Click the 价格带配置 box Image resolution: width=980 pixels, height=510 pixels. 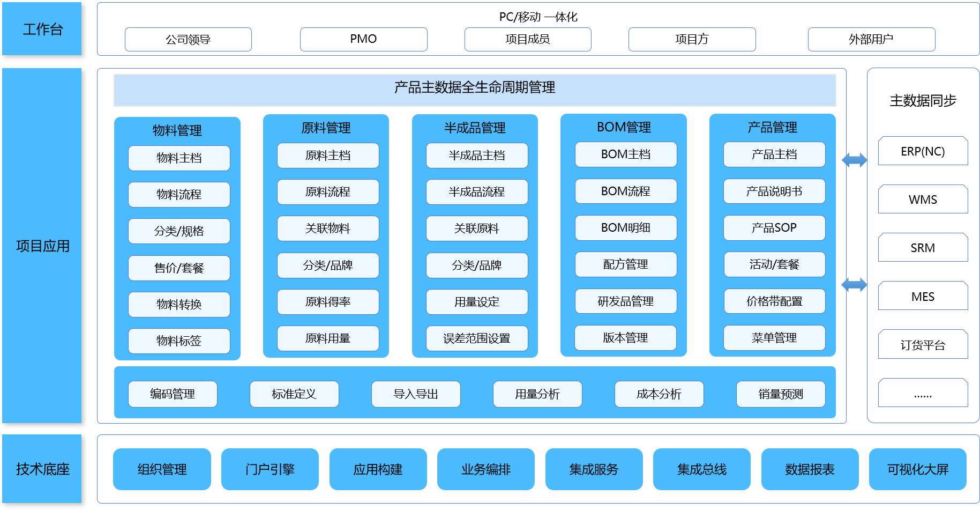(775, 301)
